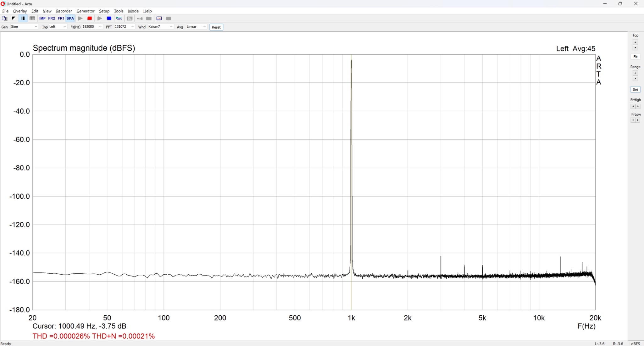Click the Spectrum magnitude (dBFS) title
The image size is (644, 346).
point(84,48)
